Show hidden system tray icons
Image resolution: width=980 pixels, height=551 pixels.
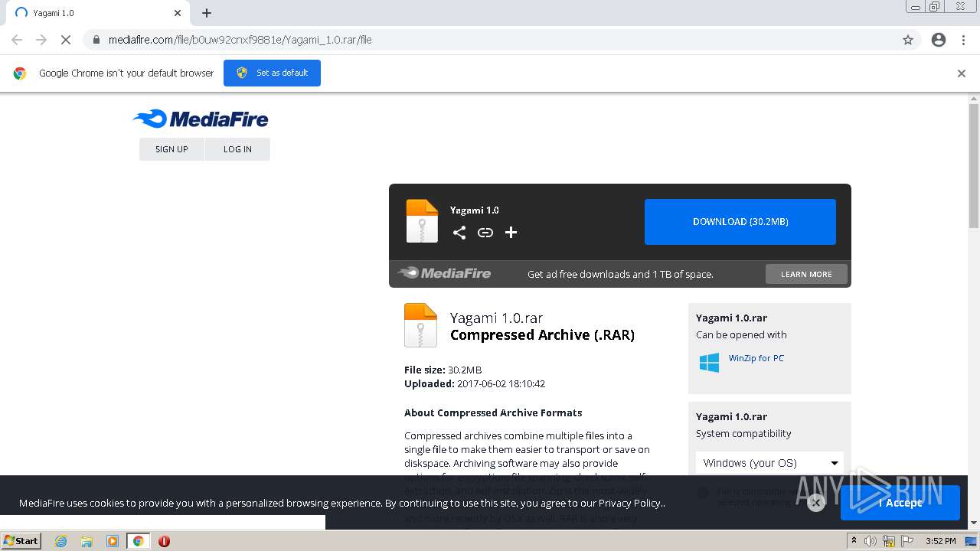pyautogui.click(x=854, y=541)
